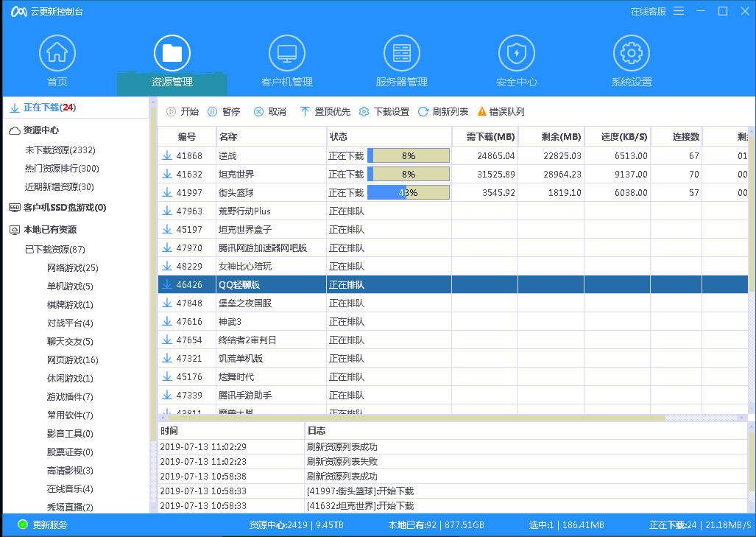This screenshot has width=756, height=537.
Task: Sort by 连接数 column header
Action: [x=676, y=136]
